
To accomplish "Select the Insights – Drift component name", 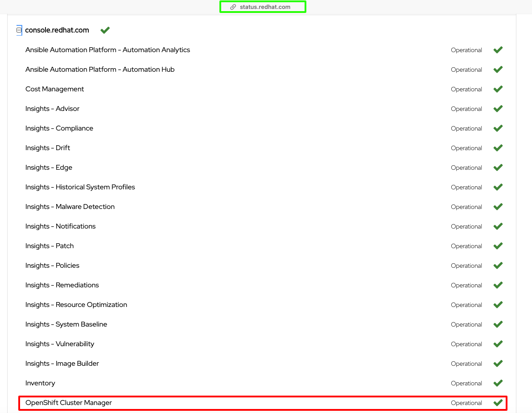I will pos(48,148).
